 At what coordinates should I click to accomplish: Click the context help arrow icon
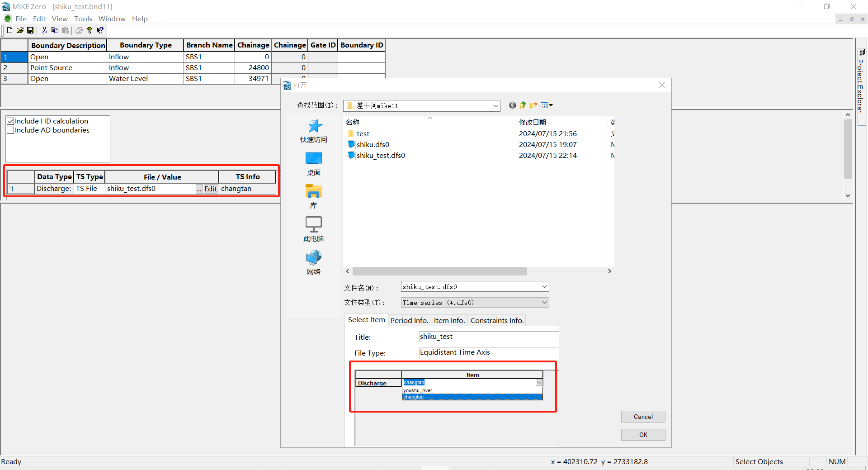pyautogui.click(x=100, y=30)
